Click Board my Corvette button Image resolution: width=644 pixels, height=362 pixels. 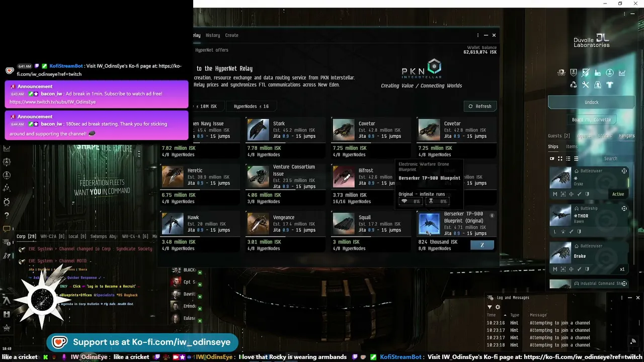pyautogui.click(x=592, y=120)
